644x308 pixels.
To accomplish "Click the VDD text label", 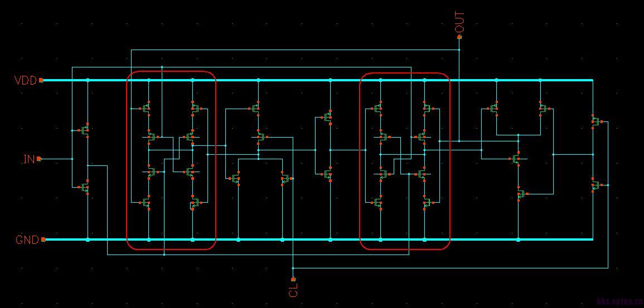I will click(x=26, y=80).
